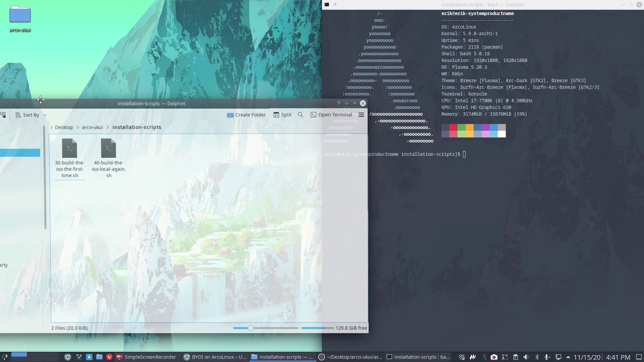Open volume control in system tray
Image resolution: width=644 pixels, height=362 pixels.
coord(526,357)
